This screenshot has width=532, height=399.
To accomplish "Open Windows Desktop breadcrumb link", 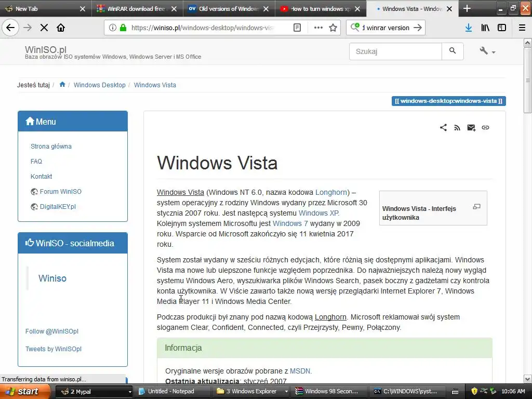I will (x=99, y=85).
